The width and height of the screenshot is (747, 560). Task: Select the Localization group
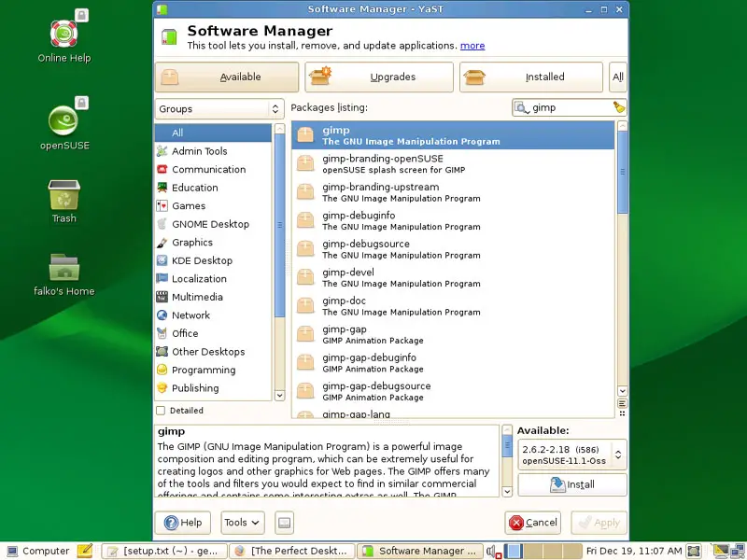[214, 278]
